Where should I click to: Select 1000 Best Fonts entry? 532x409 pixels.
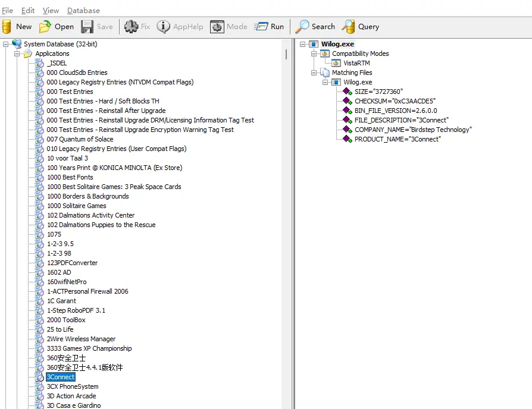click(x=70, y=177)
